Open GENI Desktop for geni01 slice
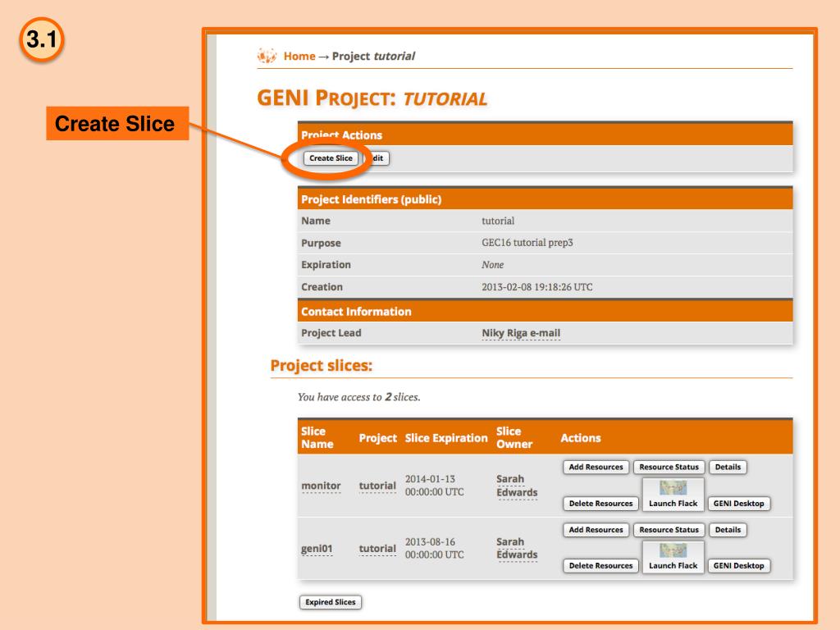This screenshot has height=630, width=840. (x=738, y=566)
